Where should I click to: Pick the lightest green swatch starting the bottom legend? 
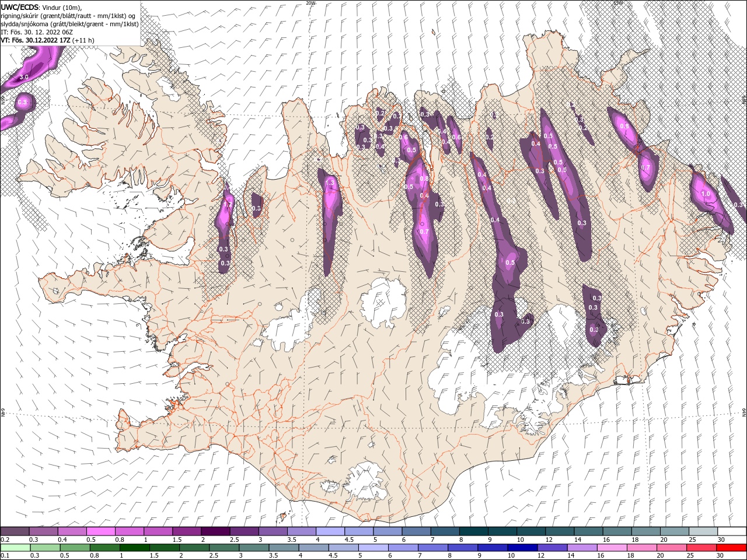point(15,548)
